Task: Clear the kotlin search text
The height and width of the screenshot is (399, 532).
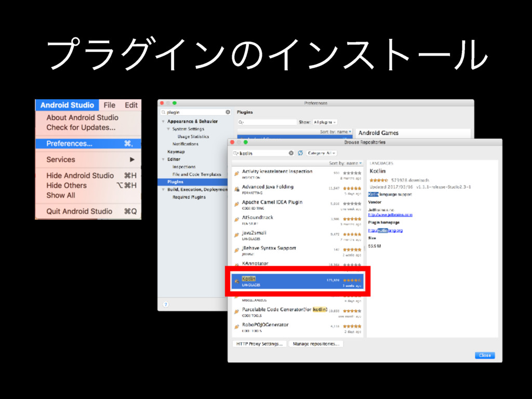Action: [291, 153]
